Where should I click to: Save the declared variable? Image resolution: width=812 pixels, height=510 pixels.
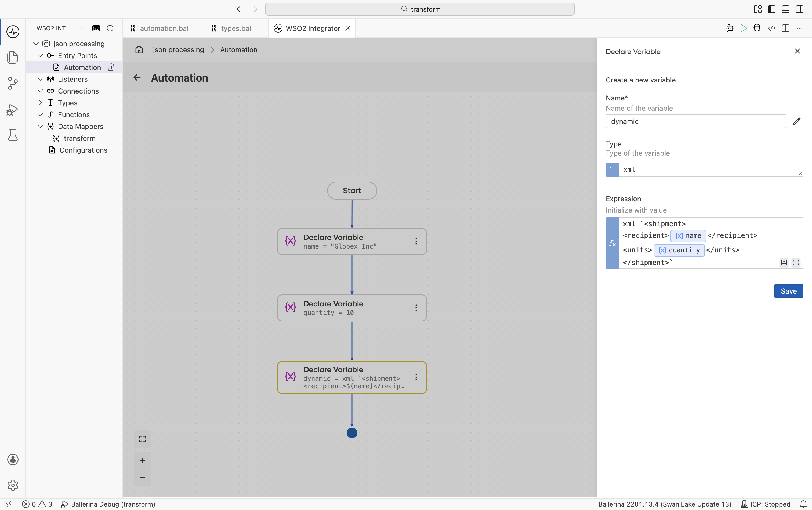coord(789,291)
